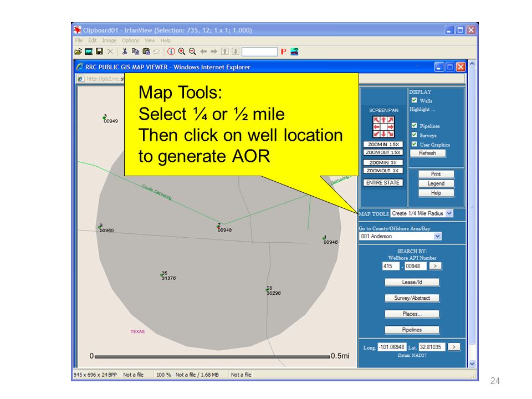Open IrfanView Properties red P icon
This screenshot has width=532, height=399.
283,52
